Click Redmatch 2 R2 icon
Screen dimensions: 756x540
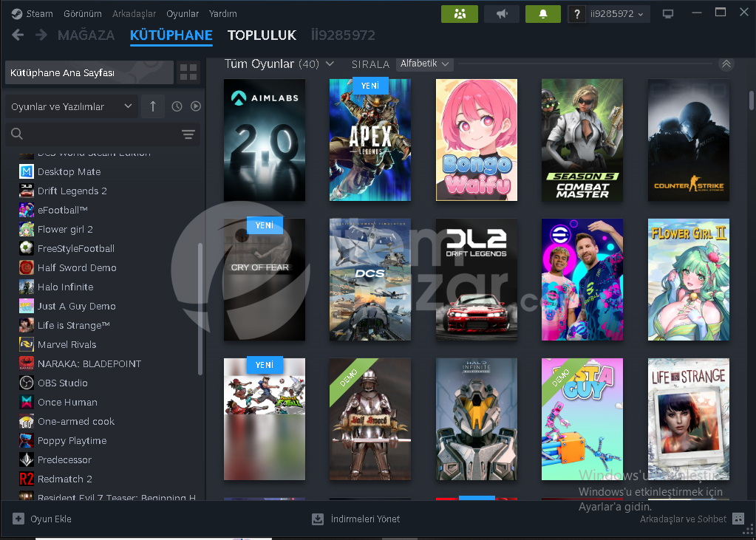(x=27, y=479)
